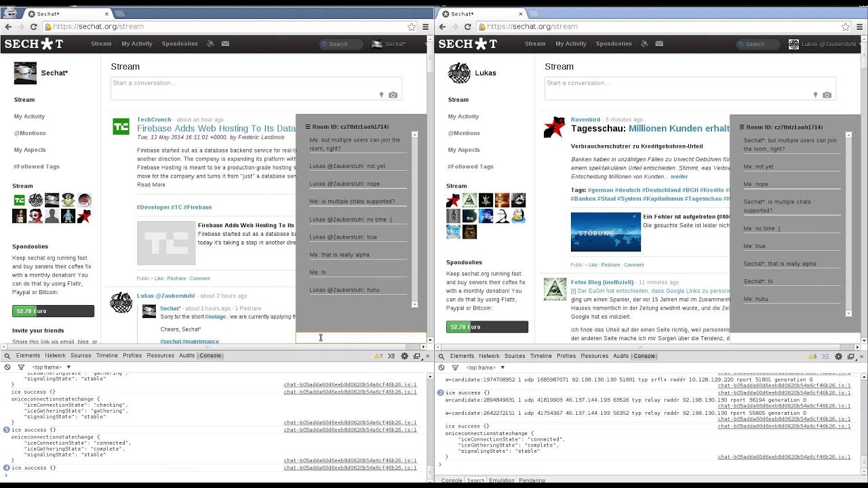The width and height of the screenshot is (868, 488).
Task: Open chat room menu icon in left window
Action: (x=307, y=127)
